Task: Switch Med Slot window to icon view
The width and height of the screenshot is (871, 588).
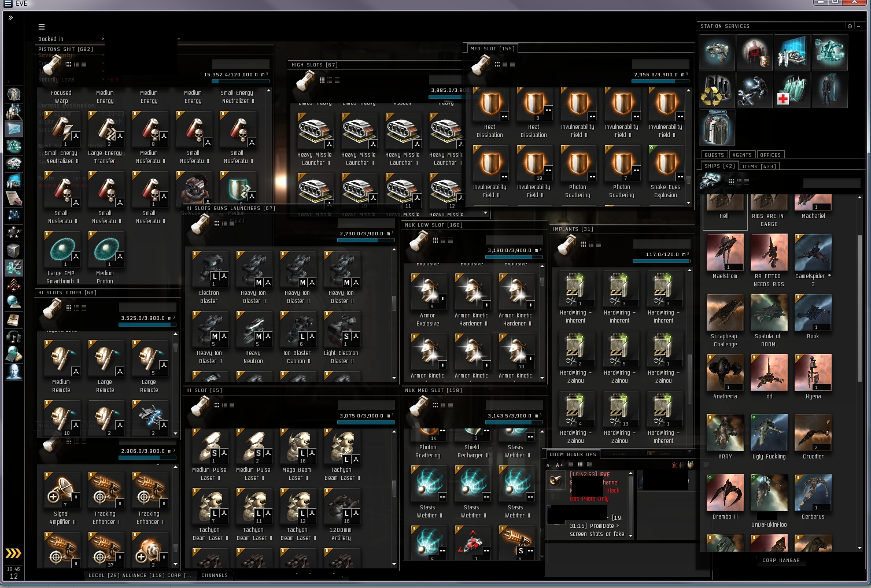Action: 497,64
